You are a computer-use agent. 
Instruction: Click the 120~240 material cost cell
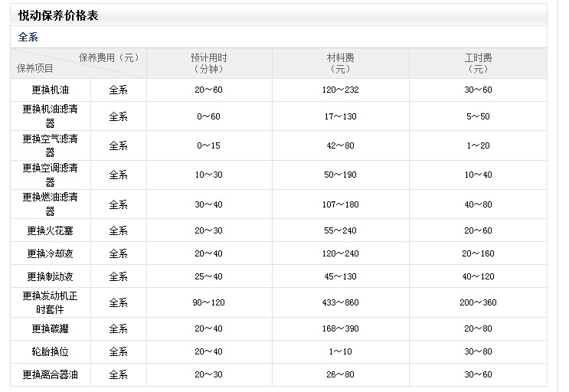pos(340,253)
